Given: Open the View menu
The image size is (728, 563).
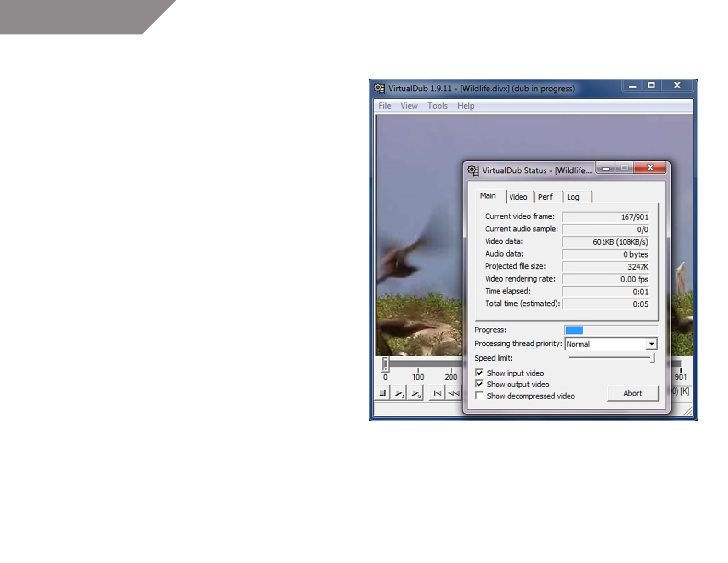Looking at the screenshot, I should (409, 106).
